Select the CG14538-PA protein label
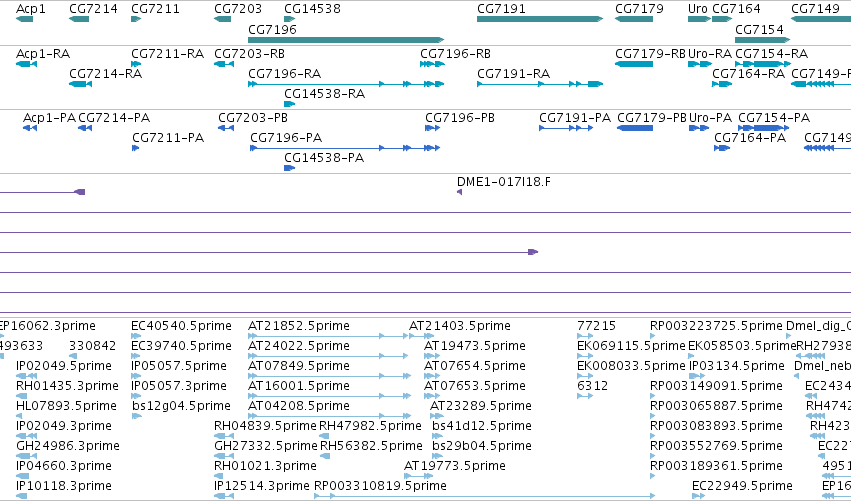The image size is (851, 501). point(324,158)
